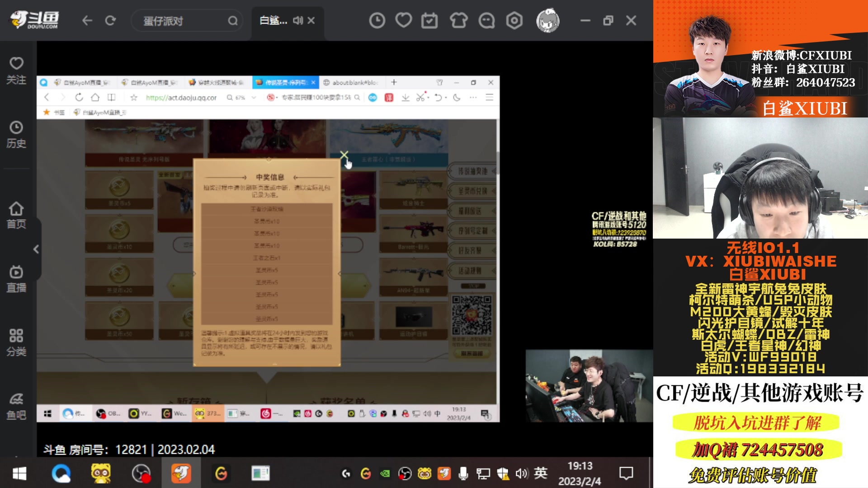Open network status in system tray
The image size is (868, 488).
point(483,473)
